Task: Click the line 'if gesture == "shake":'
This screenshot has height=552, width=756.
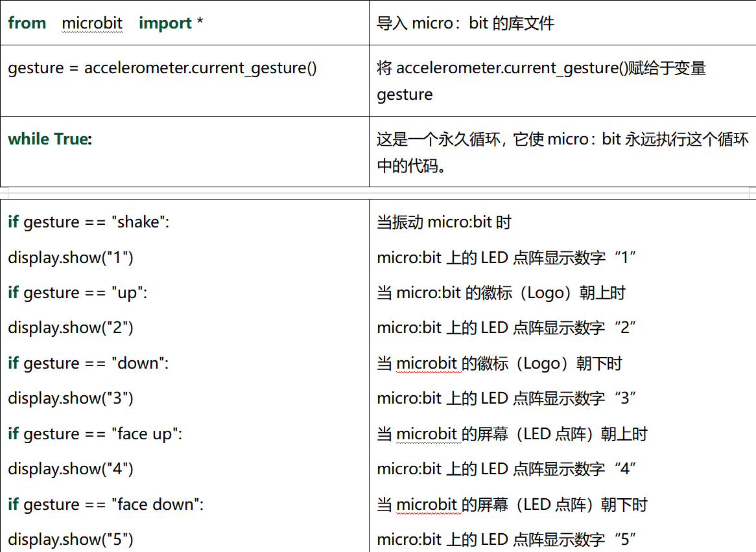Action: coord(89,222)
